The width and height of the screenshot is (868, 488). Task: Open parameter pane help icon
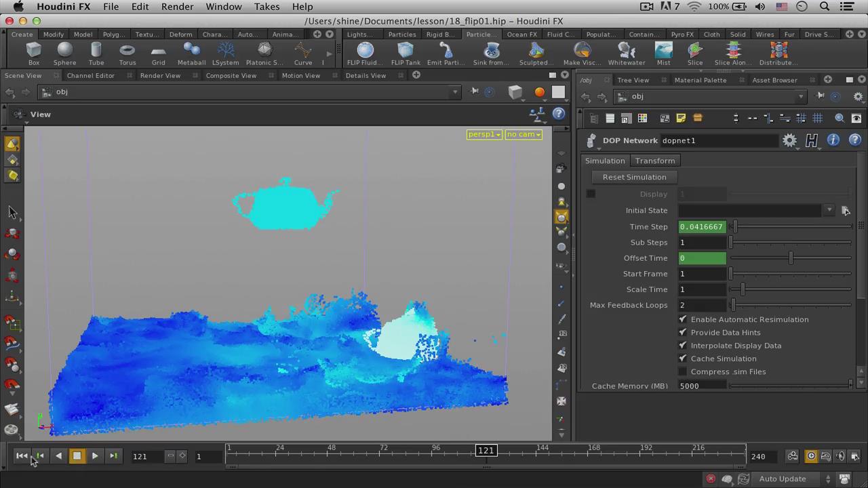pyautogui.click(x=854, y=140)
